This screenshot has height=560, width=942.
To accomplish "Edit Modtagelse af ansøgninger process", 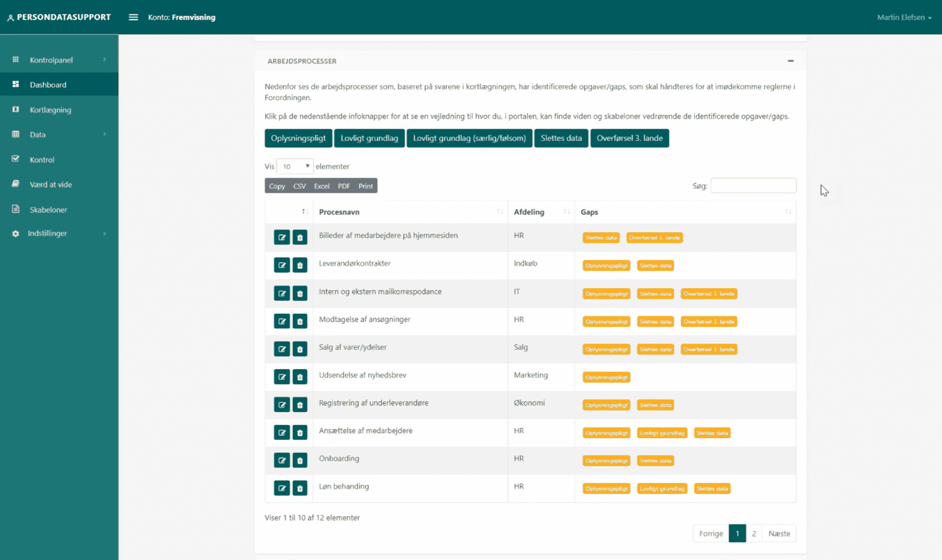I will click(x=281, y=321).
